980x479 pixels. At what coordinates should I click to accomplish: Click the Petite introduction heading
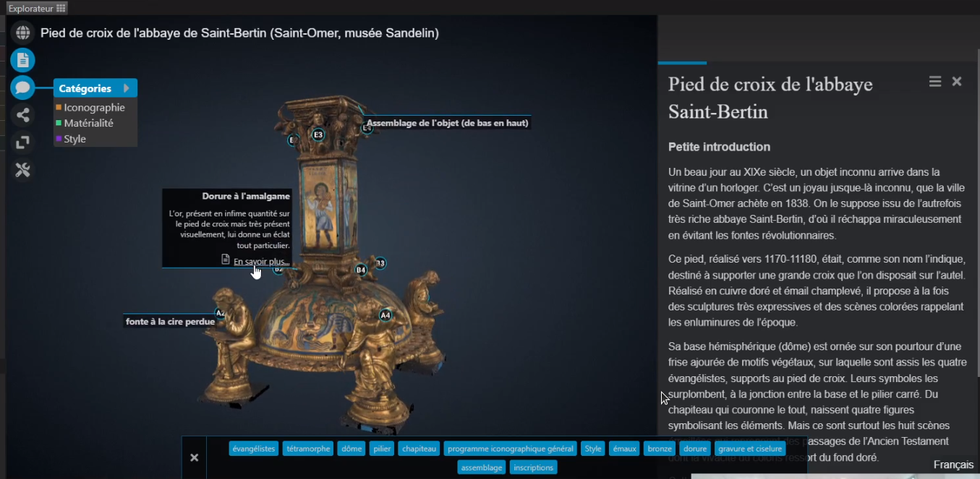(x=719, y=147)
